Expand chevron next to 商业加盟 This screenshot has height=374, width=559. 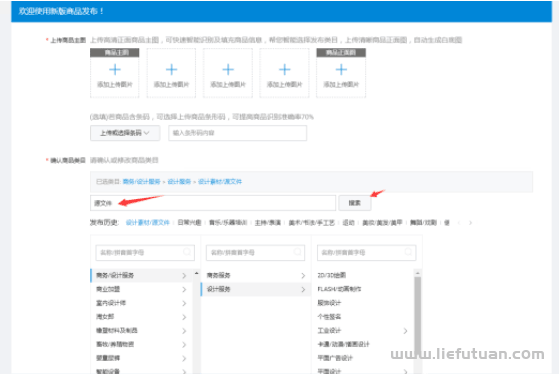coord(184,290)
